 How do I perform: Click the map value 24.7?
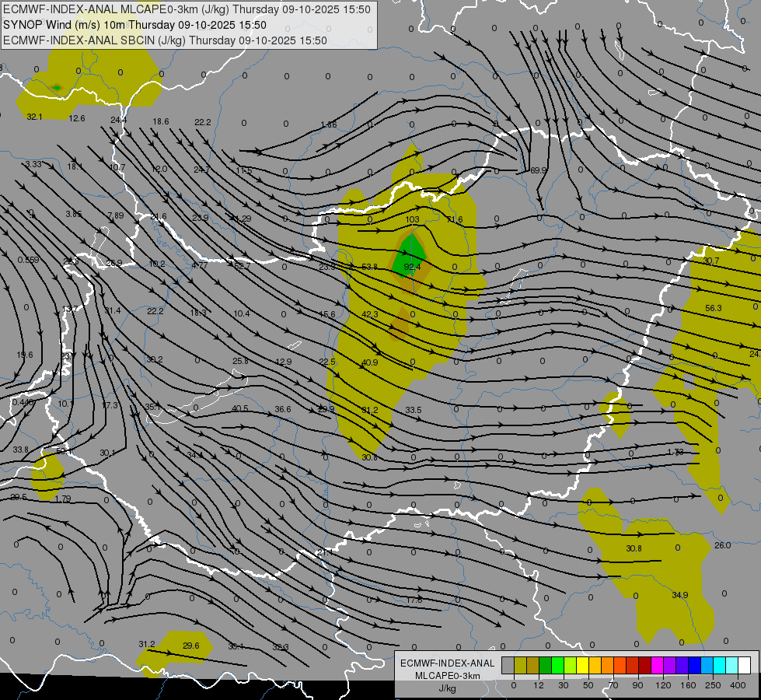tap(201, 170)
